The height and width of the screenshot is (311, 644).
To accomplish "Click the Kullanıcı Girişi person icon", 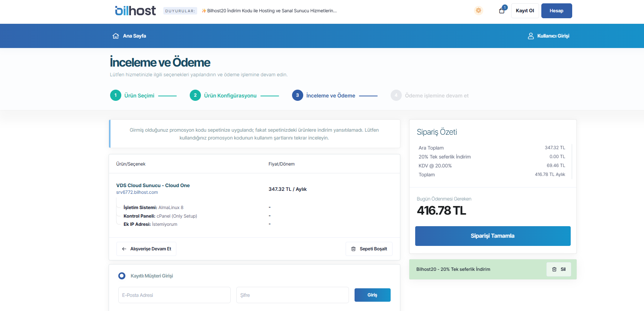I will [x=531, y=36].
